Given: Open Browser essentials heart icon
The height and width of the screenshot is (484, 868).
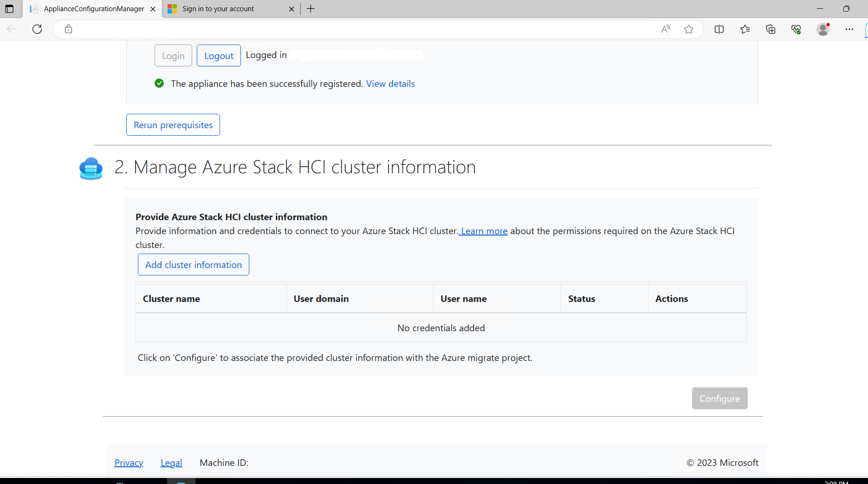Looking at the screenshot, I should [796, 29].
